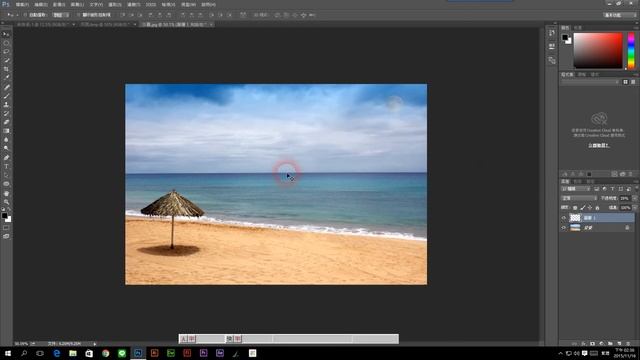
Task: Open the layer blend mode dropdown
Action: point(579,198)
